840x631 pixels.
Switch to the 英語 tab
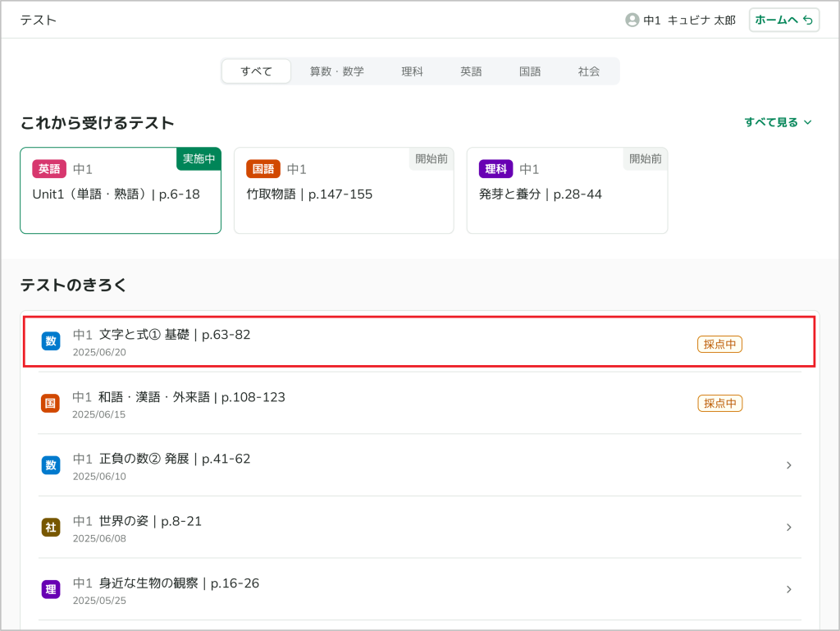pyautogui.click(x=471, y=71)
